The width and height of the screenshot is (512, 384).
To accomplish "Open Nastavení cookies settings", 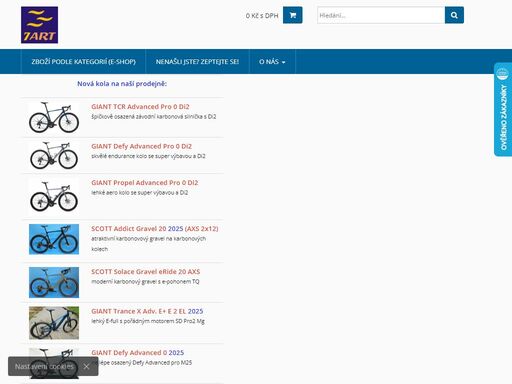I will [x=44, y=366].
